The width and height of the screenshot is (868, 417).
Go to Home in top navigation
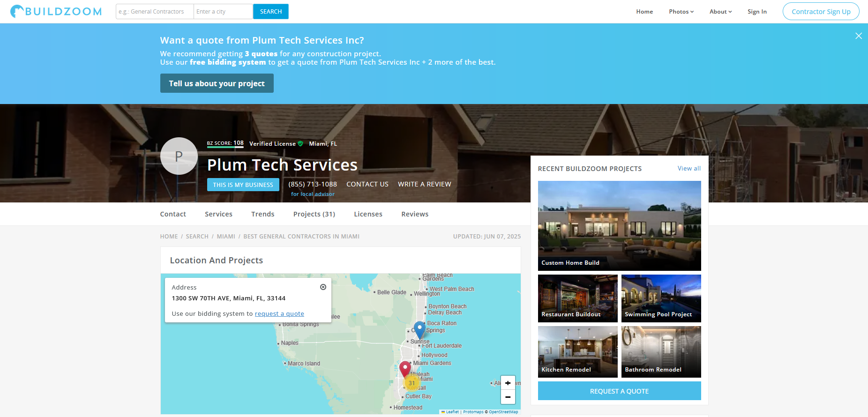point(644,12)
